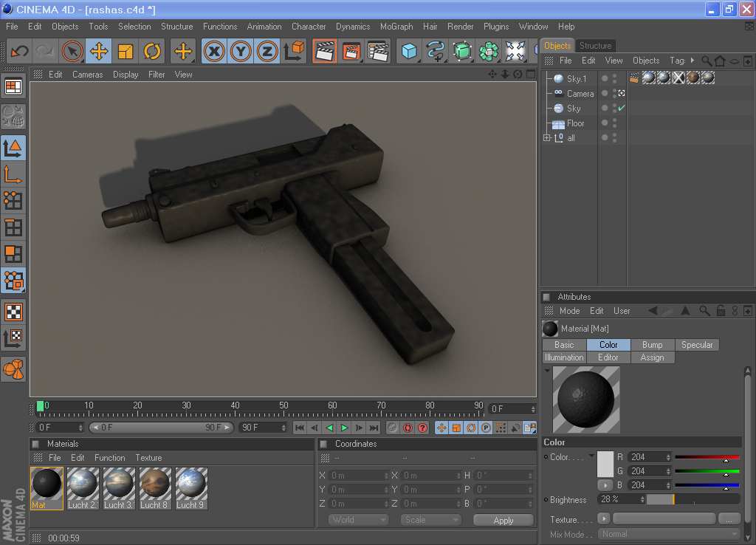The width and height of the screenshot is (756, 545).
Task: Select the Camera object in the tree
Action: (580, 94)
